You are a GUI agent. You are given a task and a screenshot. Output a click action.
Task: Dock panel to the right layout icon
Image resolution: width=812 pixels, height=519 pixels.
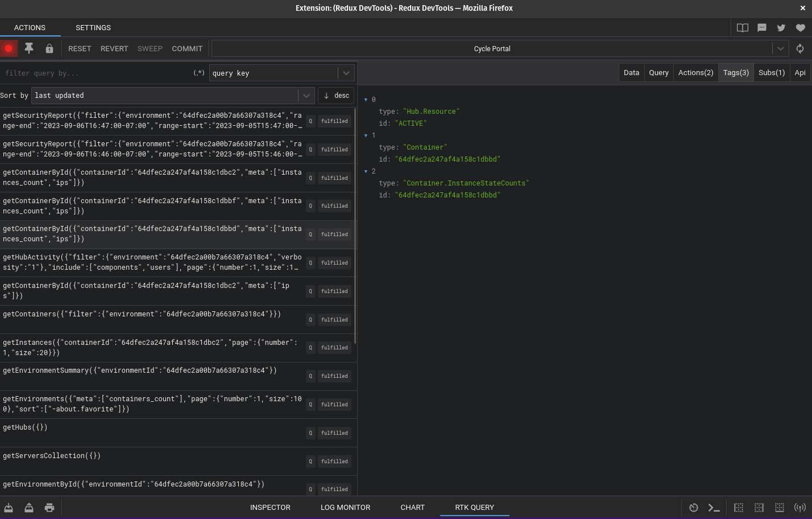759,508
